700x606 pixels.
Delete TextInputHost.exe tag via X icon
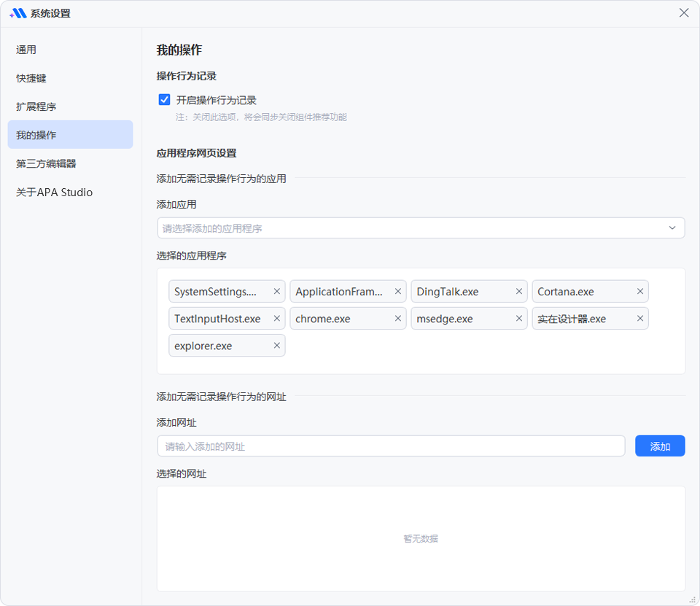click(x=277, y=319)
